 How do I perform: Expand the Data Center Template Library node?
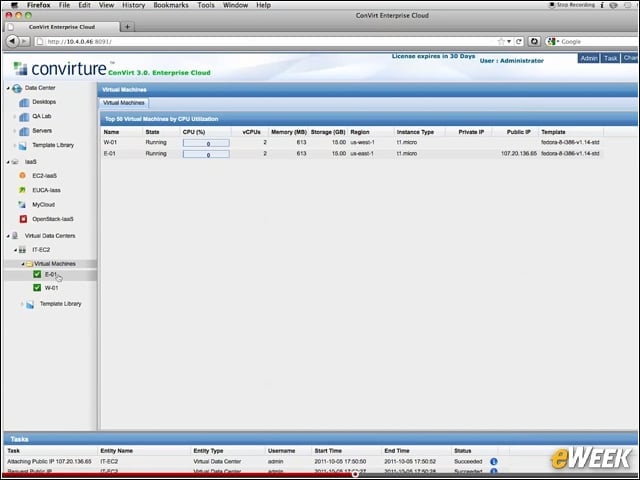pos(15,145)
